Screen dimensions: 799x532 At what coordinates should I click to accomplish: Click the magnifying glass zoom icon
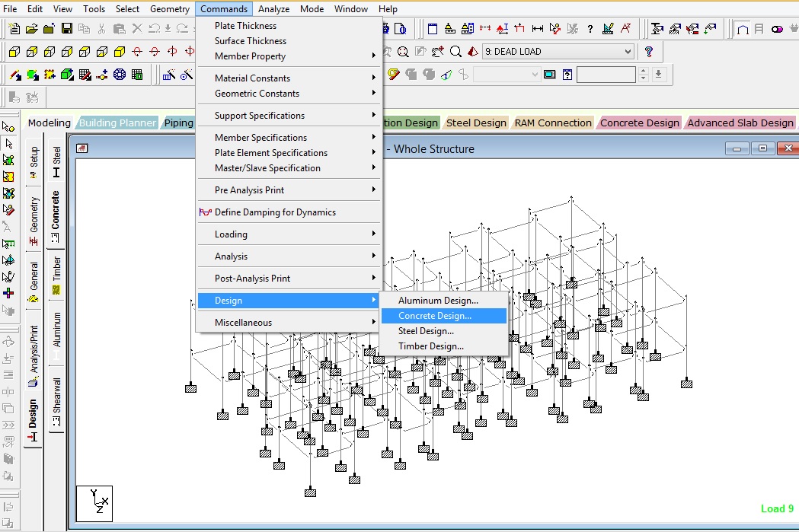pos(455,52)
